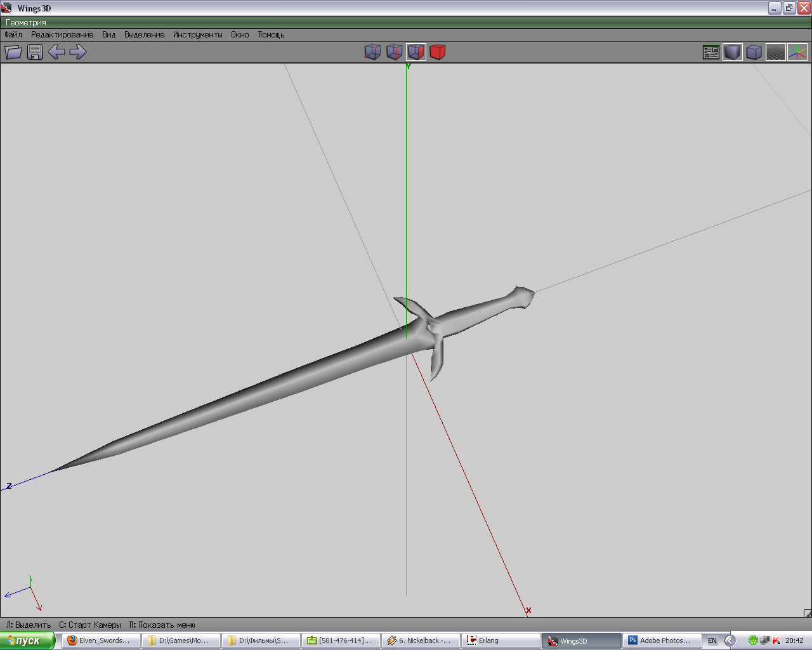Viewport: 812px width, 650px height.
Task: Switch to edge selection mode cube
Action: [395, 52]
